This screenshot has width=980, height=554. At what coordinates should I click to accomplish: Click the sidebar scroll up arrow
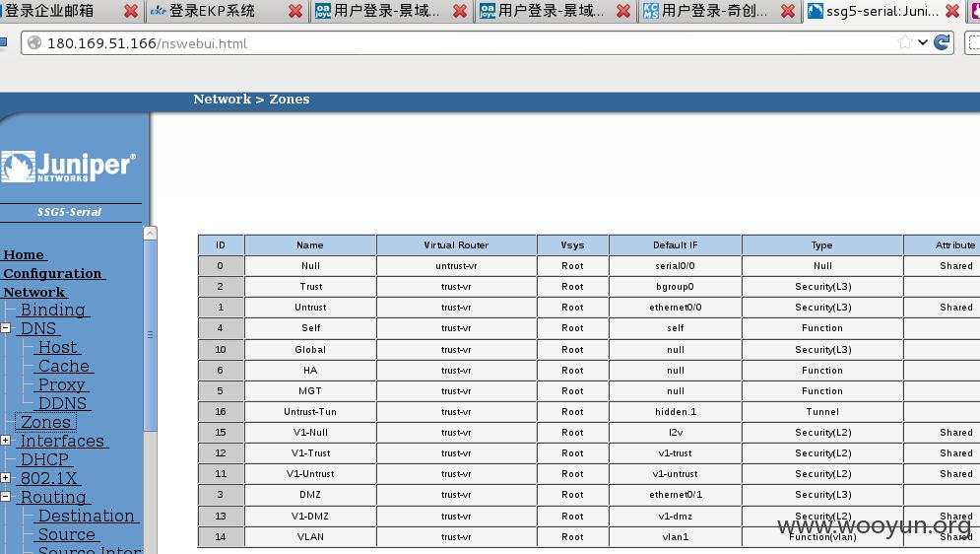click(x=150, y=234)
